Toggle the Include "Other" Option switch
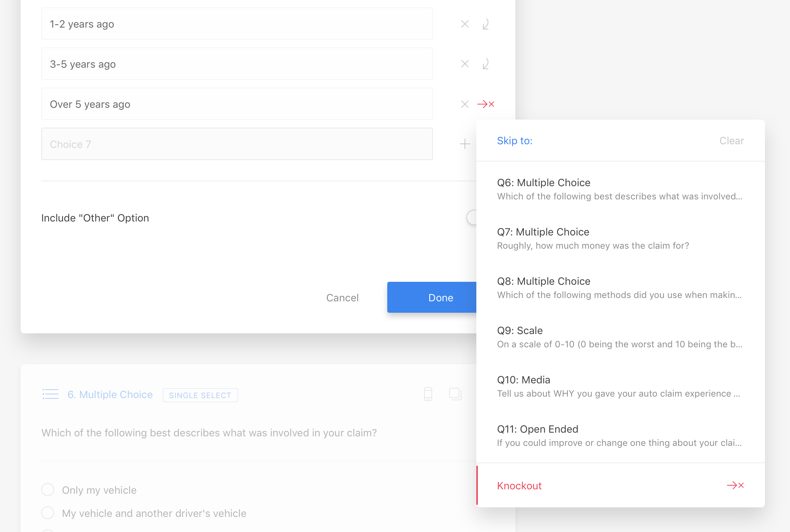 click(472, 217)
